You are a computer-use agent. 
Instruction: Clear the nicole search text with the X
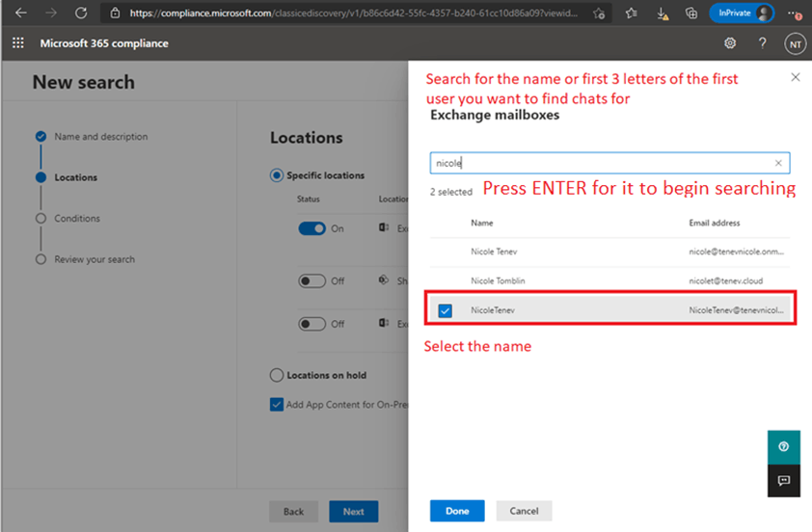[778, 163]
